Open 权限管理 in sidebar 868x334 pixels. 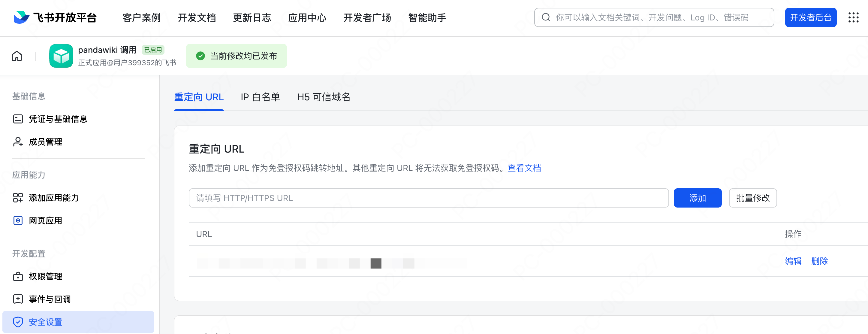click(x=46, y=277)
